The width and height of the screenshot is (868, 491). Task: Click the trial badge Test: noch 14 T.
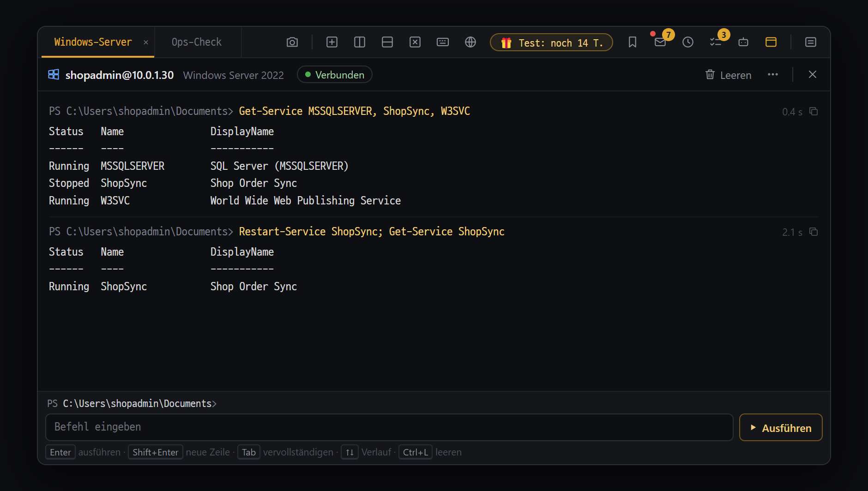click(x=551, y=42)
